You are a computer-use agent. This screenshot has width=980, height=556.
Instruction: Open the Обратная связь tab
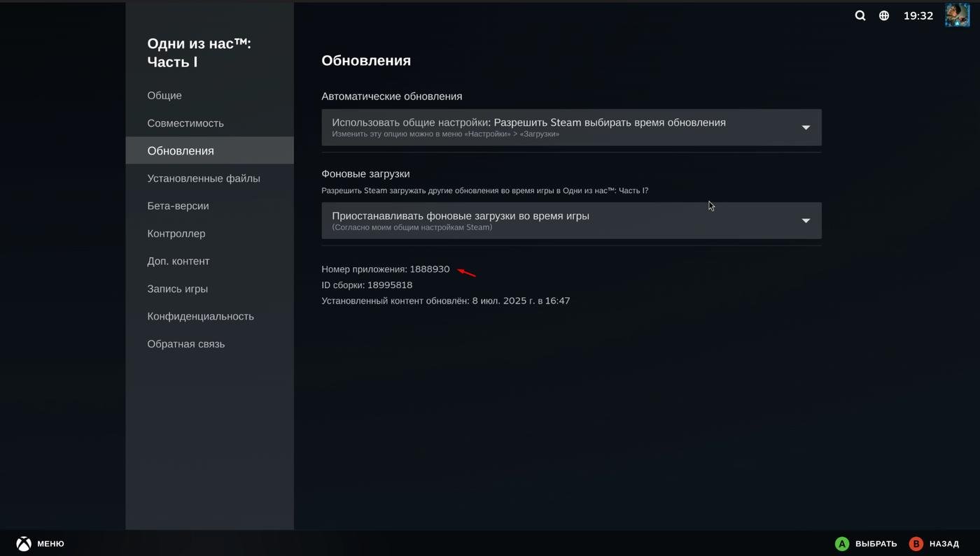coord(209,344)
